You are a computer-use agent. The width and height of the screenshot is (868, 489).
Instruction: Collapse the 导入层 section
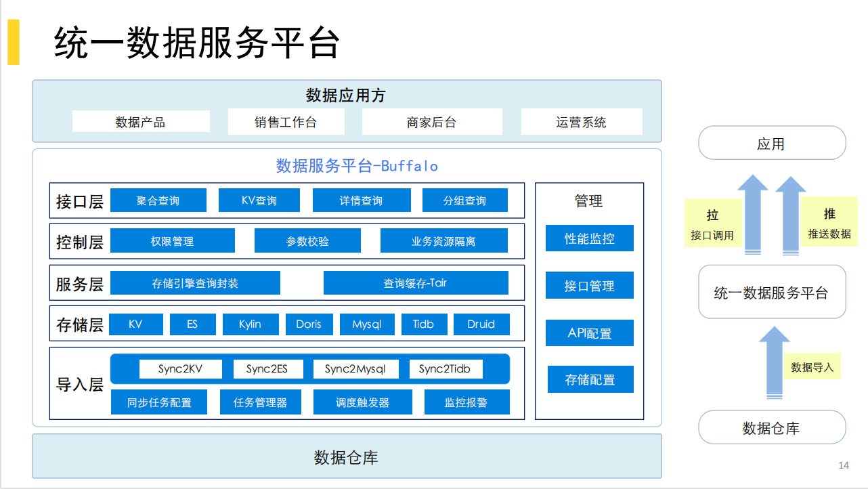click(78, 383)
